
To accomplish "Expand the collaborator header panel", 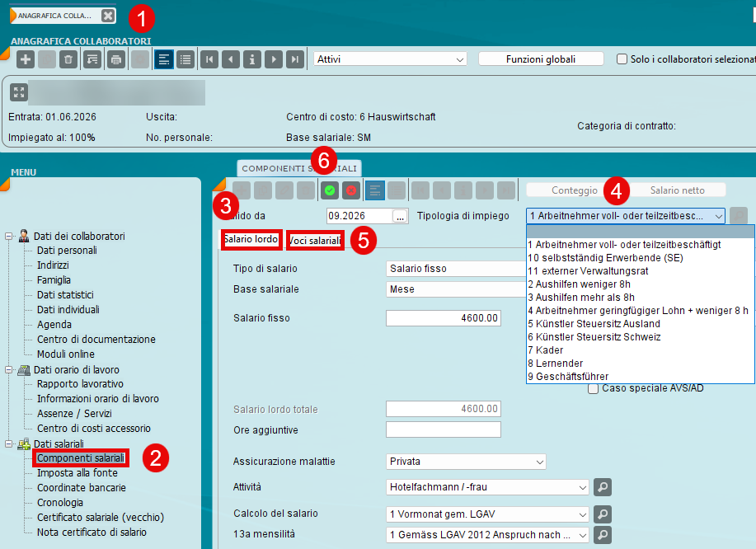I will point(19,92).
